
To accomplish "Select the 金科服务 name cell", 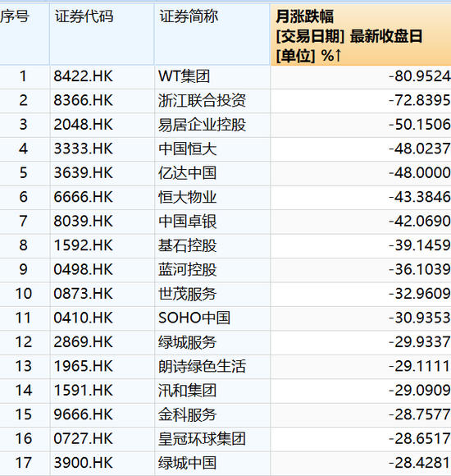I will (212, 415).
